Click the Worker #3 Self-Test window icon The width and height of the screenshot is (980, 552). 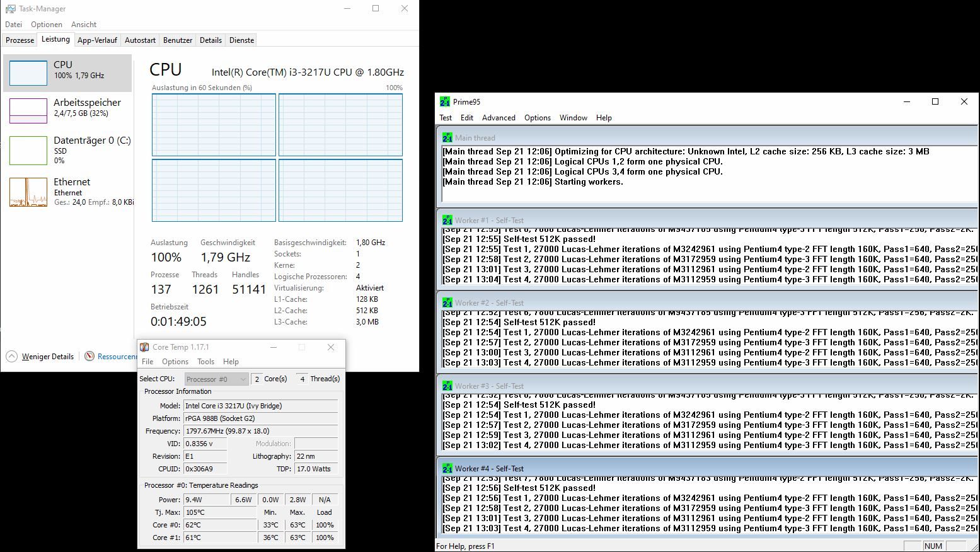(x=447, y=386)
